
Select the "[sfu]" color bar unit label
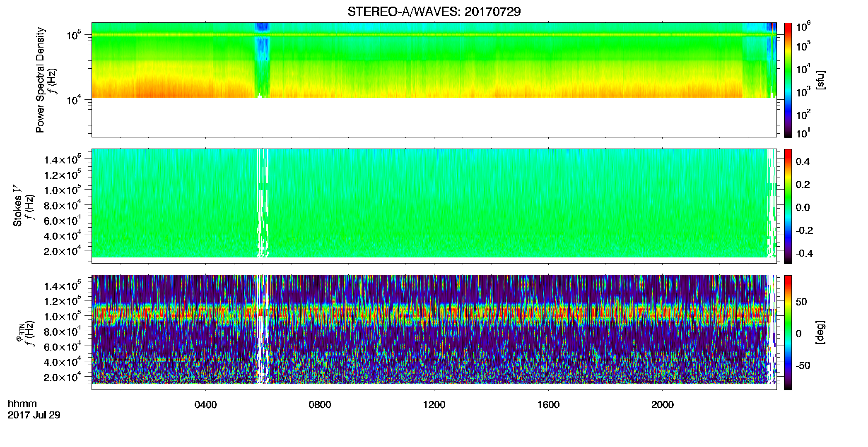(820, 80)
